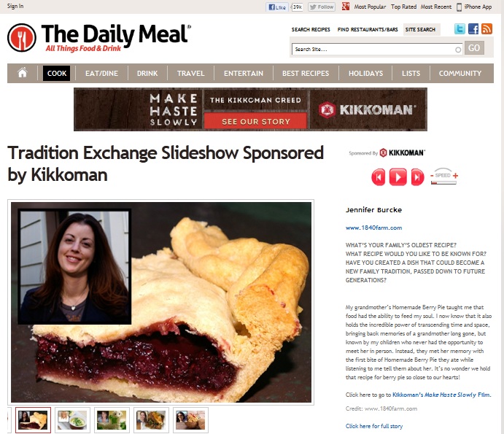Open the www.1840farm.com link

pyautogui.click(x=373, y=228)
